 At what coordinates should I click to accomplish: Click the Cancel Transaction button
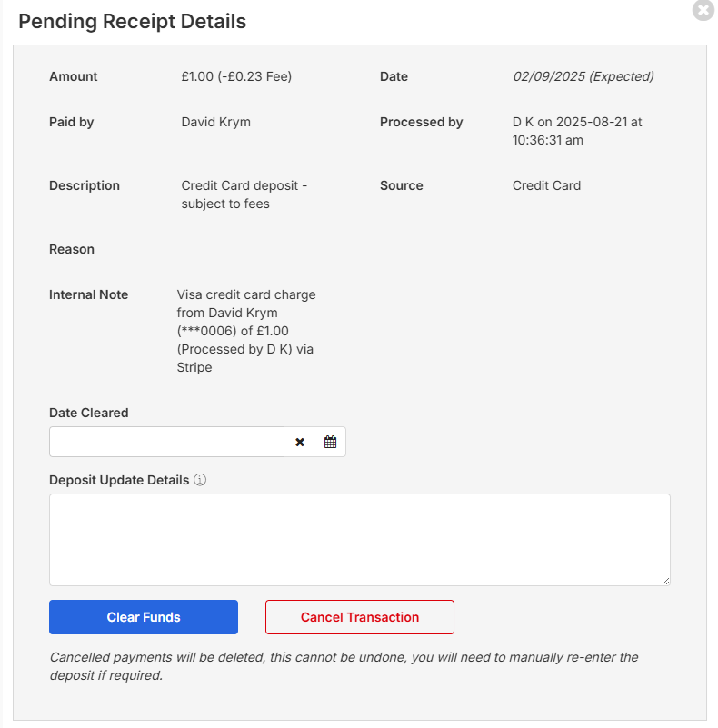click(360, 617)
